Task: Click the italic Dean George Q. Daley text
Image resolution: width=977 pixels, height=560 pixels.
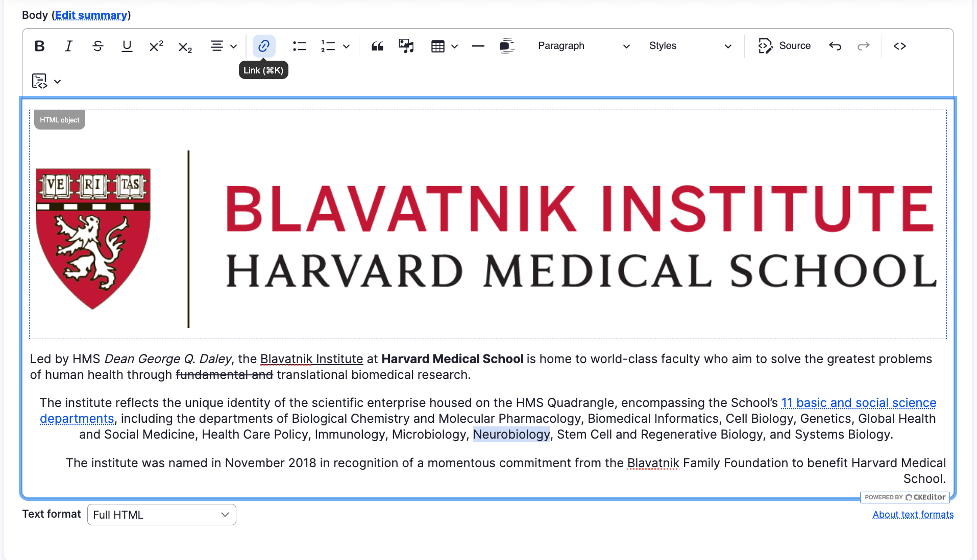Action: 167,359
